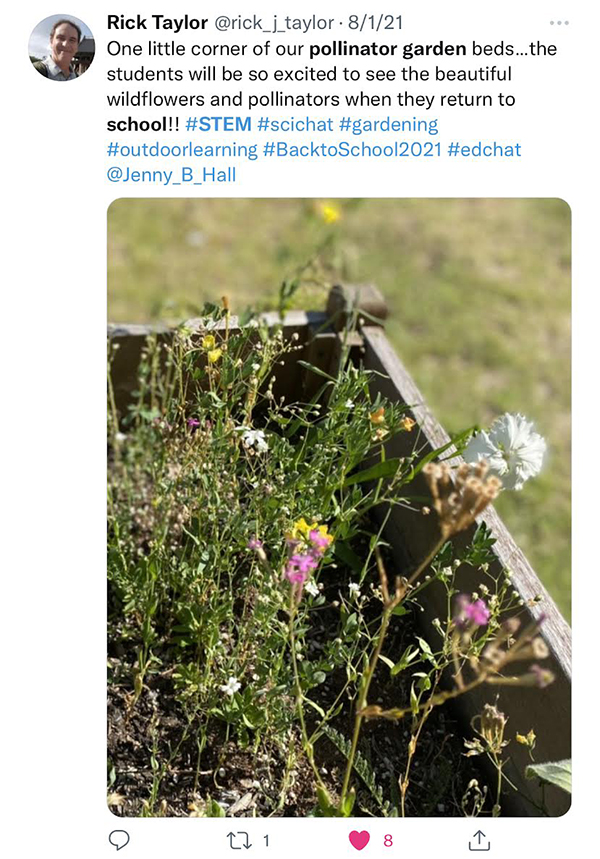Open Rick Taylor's profile avatar
Screen dimensions: 600x859
click(x=61, y=47)
